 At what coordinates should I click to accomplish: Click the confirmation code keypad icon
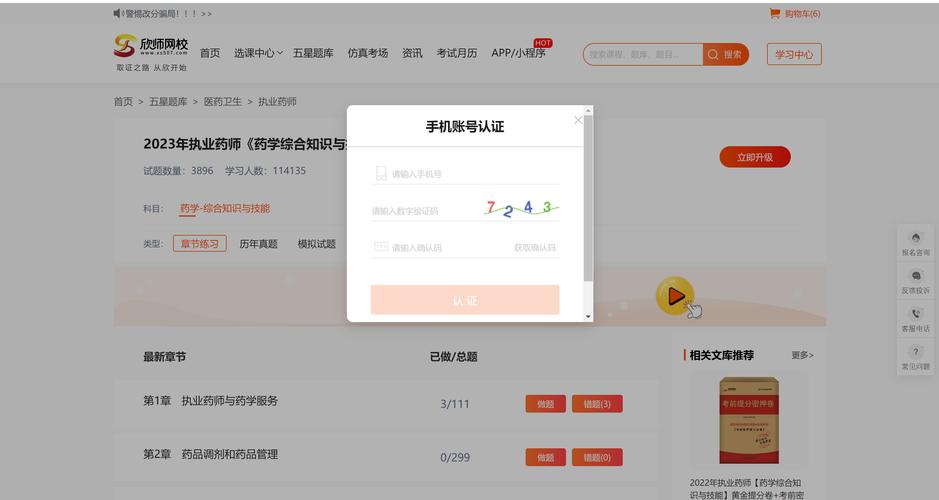tap(381, 247)
